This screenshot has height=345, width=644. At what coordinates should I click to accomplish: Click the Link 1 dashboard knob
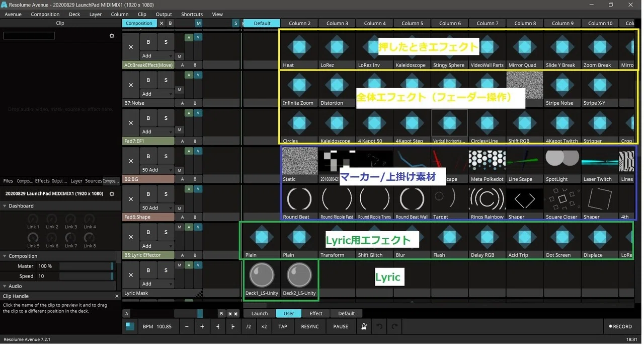point(33,219)
